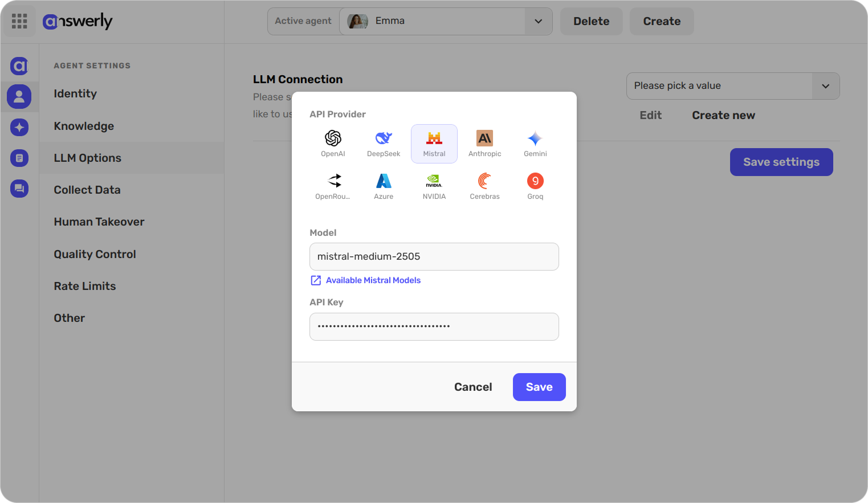868x503 pixels.
Task: Open the chat conversations sidebar icon
Action: 19,188
